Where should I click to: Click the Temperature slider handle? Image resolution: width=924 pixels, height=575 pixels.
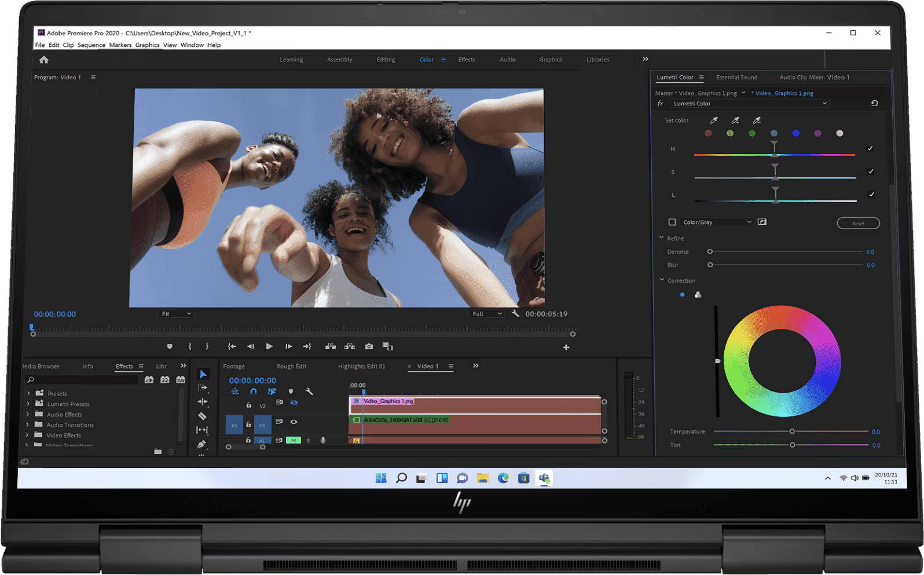click(792, 431)
